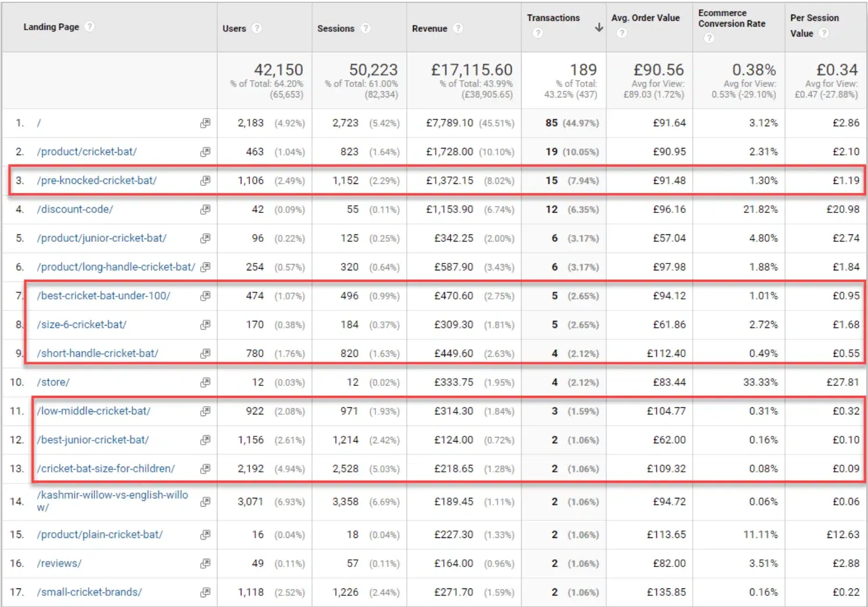
Task: Open /size-6-cricket-bat/ external link icon
Action: coord(205,324)
